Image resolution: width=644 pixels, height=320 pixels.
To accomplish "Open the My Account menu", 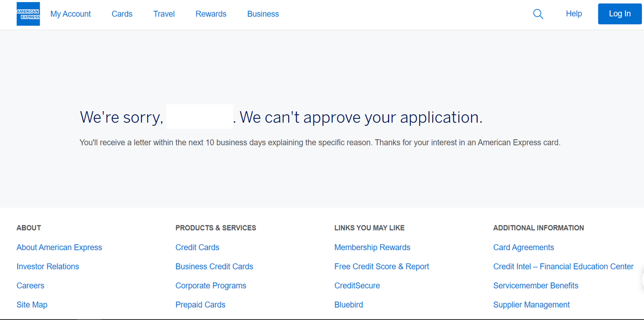I will pos(71,14).
